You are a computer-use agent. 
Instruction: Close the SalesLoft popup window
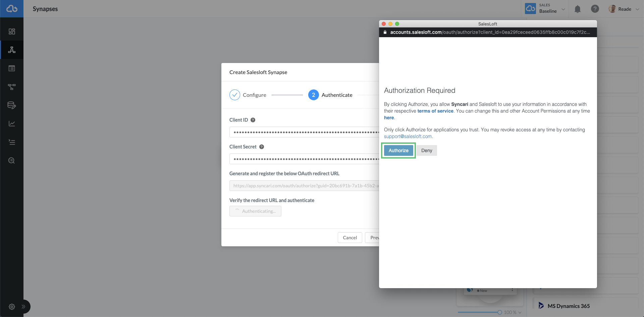[x=384, y=24]
